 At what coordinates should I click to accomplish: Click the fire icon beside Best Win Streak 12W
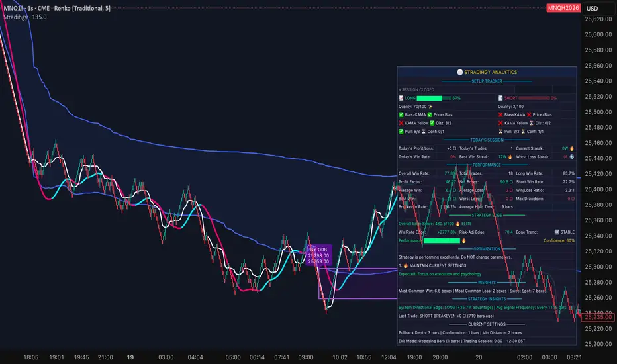510,157
